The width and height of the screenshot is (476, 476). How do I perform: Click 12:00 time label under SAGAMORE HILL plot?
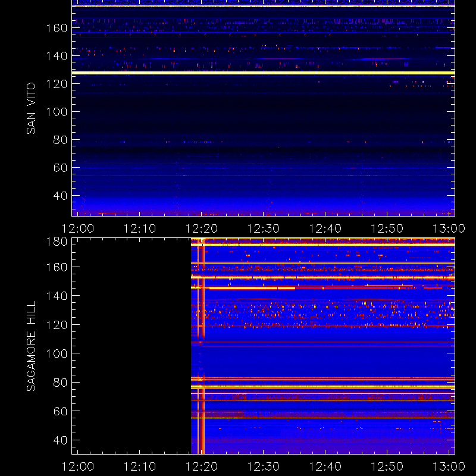click(78, 466)
